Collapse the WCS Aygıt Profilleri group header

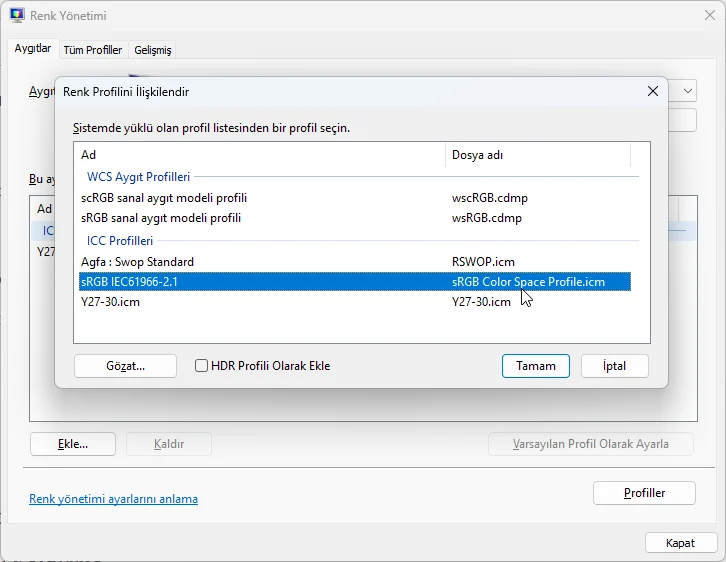[138, 177]
